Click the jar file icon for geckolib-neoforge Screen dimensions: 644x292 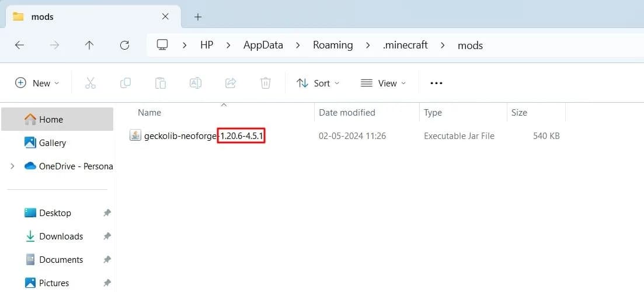[x=135, y=135]
